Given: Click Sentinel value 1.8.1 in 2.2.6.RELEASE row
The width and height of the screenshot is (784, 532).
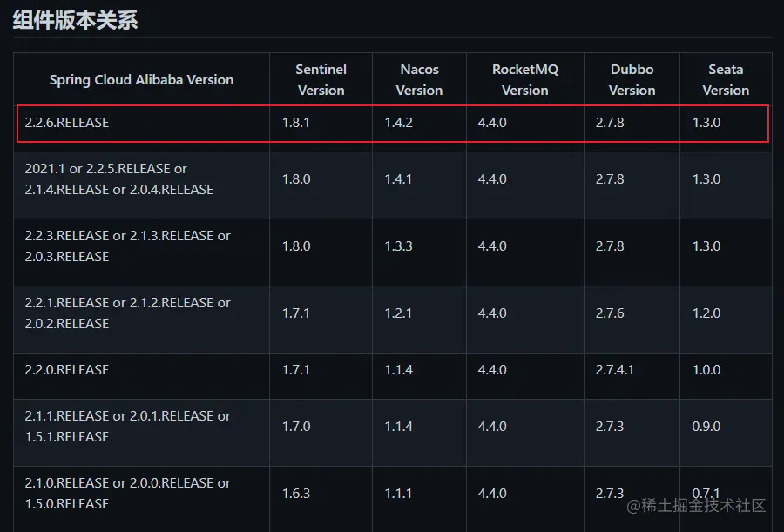Looking at the screenshot, I should (x=296, y=123).
